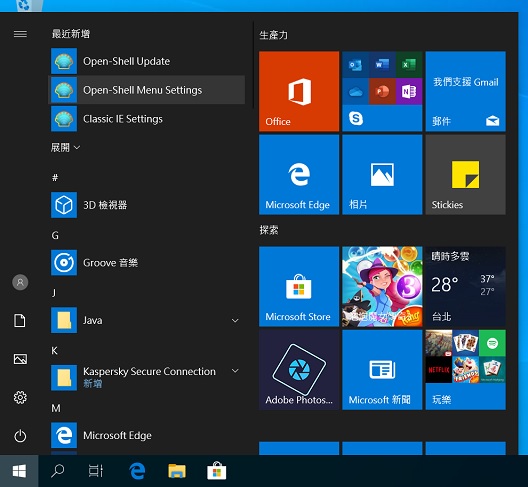Image resolution: width=528 pixels, height=487 pixels.
Task: Open Task View on taskbar
Action: click(x=96, y=471)
